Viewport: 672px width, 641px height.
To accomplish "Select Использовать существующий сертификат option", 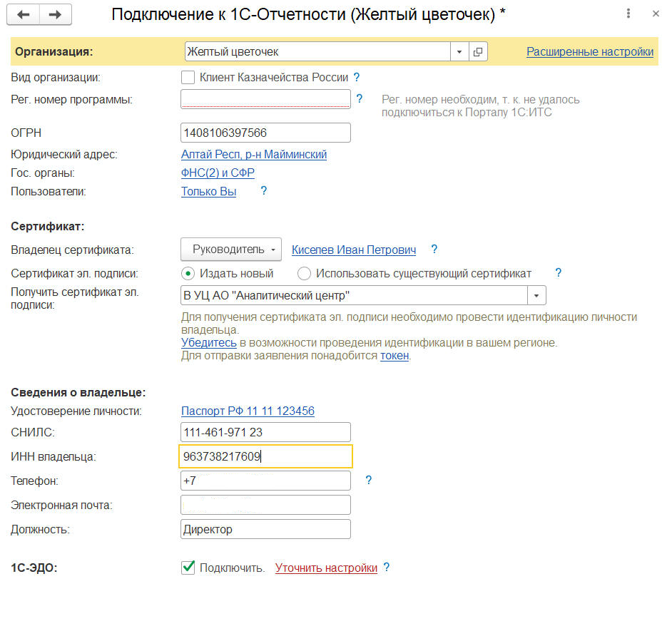I will pyautogui.click(x=305, y=273).
